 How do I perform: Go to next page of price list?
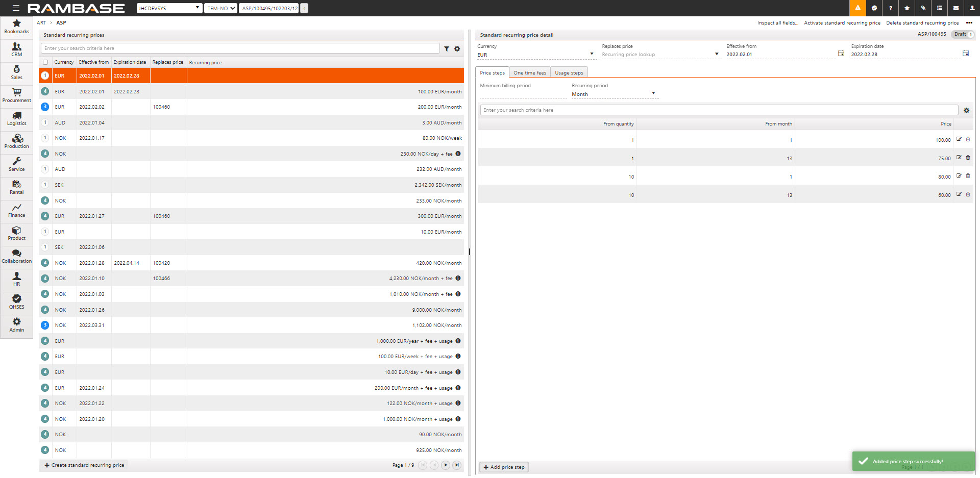point(446,465)
